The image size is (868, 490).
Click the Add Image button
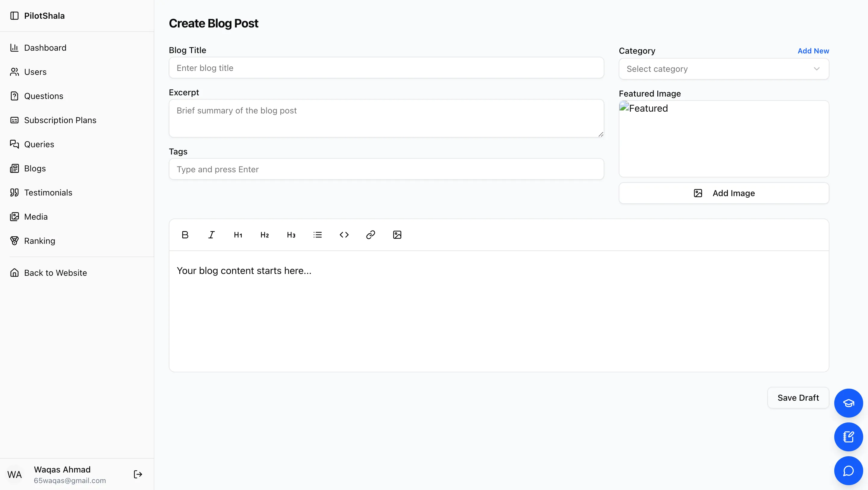click(723, 193)
